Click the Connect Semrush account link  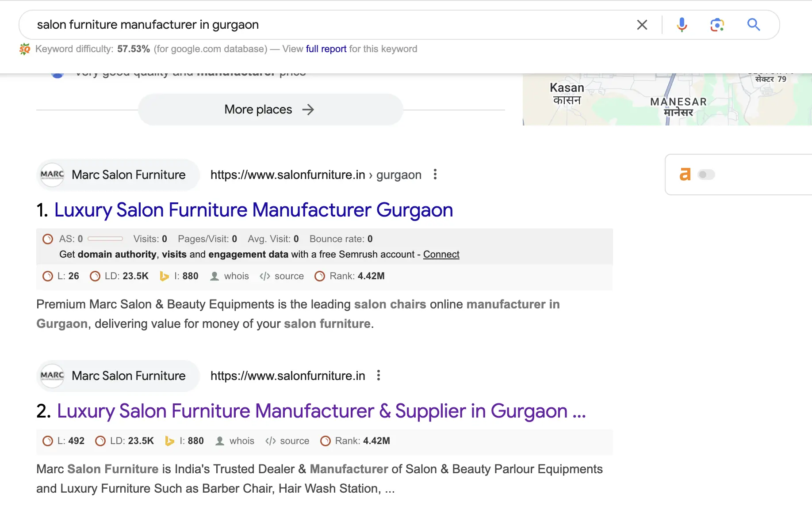(441, 254)
